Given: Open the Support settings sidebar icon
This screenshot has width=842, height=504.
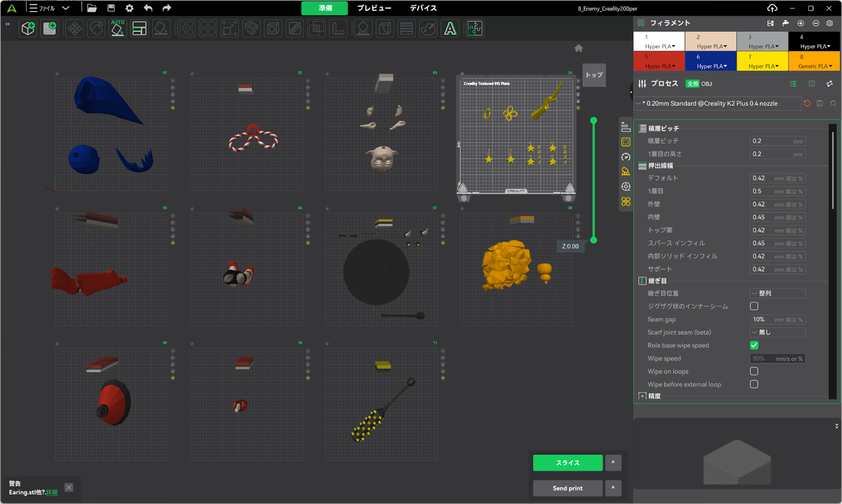Looking at the screenshot, I should (626, 172).
